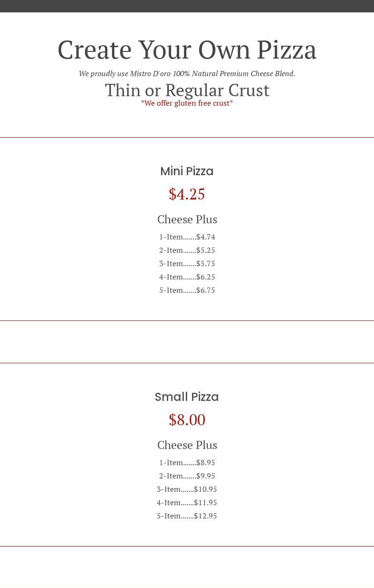Select the Mistro D'oro cheese blend sentence
The height and width of the screenshot is (588, 374).
point(187,74)
